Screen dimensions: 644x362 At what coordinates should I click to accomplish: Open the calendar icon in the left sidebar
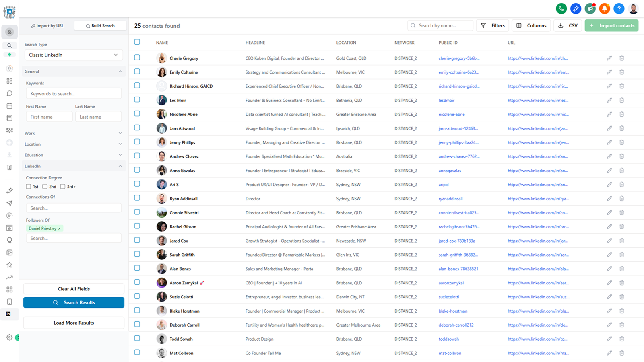[x=9, y=105]
